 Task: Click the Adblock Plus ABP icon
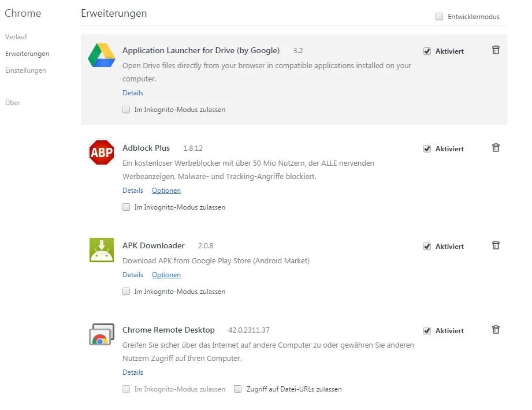pyautogui.click(x=101, y=152)
